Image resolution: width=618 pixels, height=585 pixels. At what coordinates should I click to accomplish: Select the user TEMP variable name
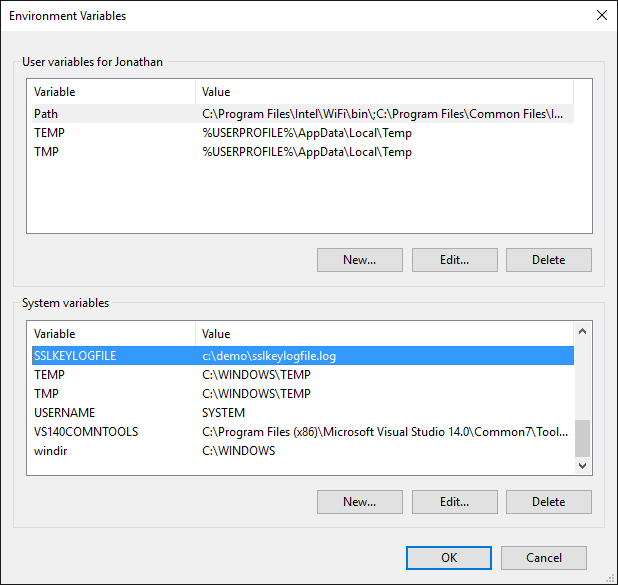[49, 133]
